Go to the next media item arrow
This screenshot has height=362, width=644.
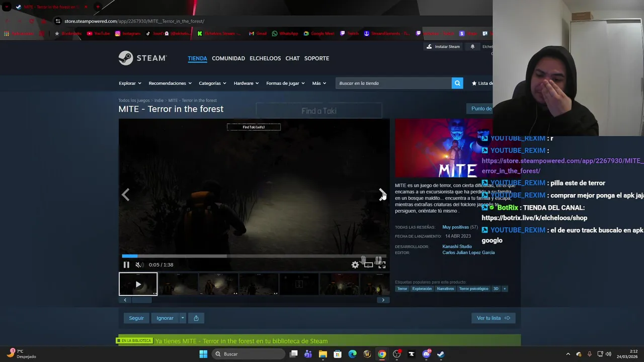point(382,195)
